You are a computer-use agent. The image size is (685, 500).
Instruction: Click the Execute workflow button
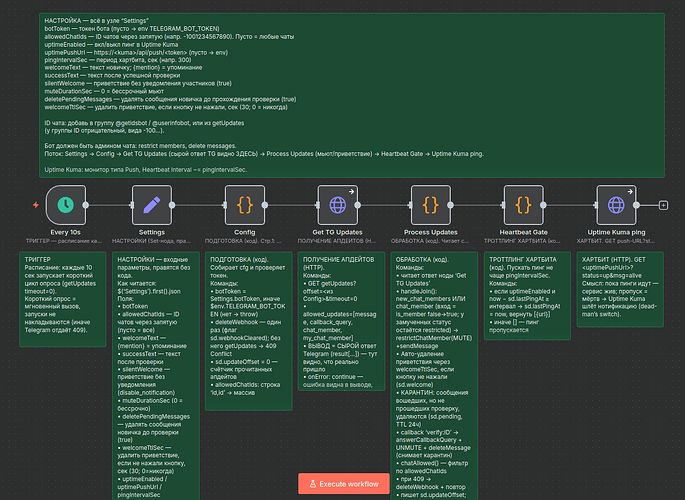pos(344,483)
